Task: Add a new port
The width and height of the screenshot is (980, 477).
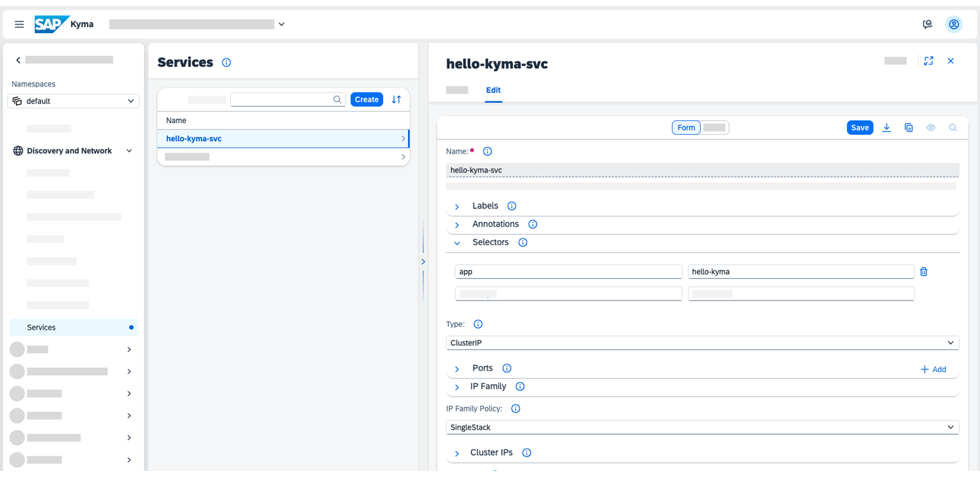Action: coord(933,369)
